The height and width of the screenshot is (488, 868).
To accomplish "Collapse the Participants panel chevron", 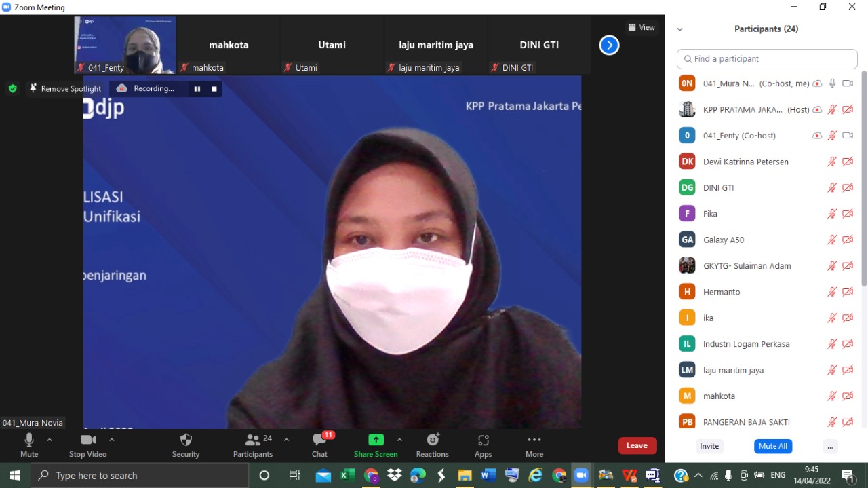I will click(679, 29).
